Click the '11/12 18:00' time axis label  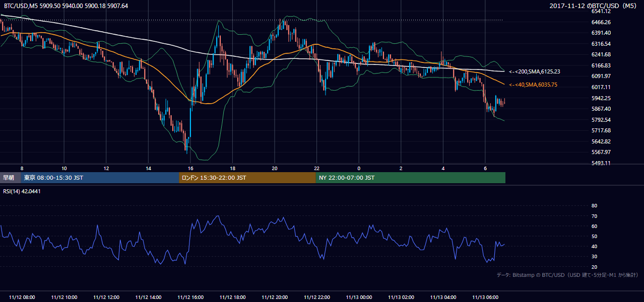[232, 297]
